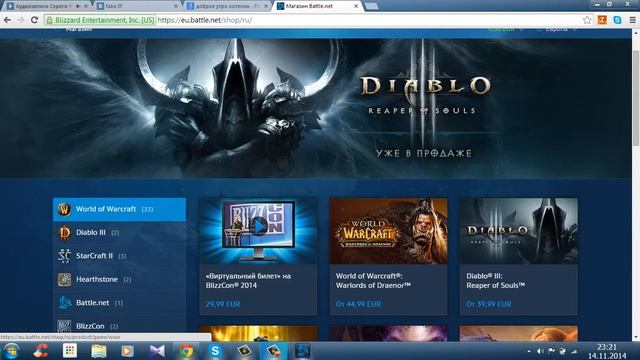Open the Hearthstone category

pos(120,280)
